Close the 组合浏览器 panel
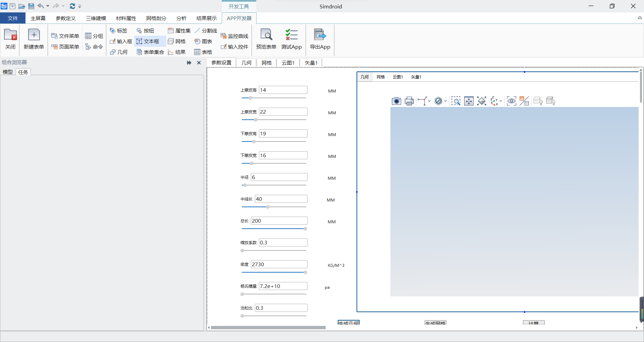This screenshot has height=342, width=644. [199, 63]
